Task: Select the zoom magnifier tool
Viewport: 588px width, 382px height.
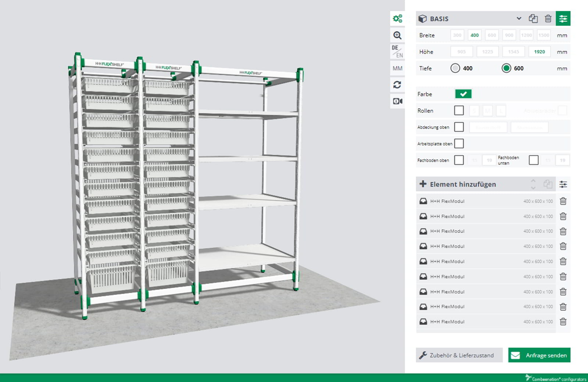Action: 398,35
